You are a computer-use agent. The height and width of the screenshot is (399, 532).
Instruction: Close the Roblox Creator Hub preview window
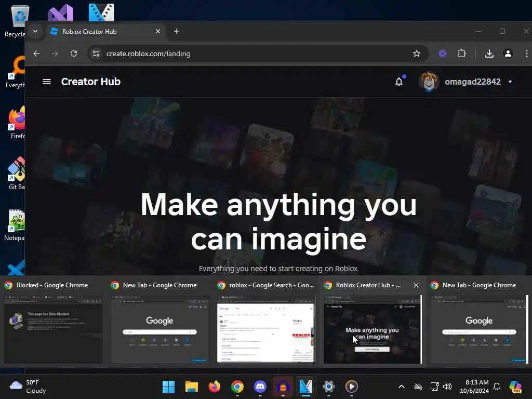point(416,285)
